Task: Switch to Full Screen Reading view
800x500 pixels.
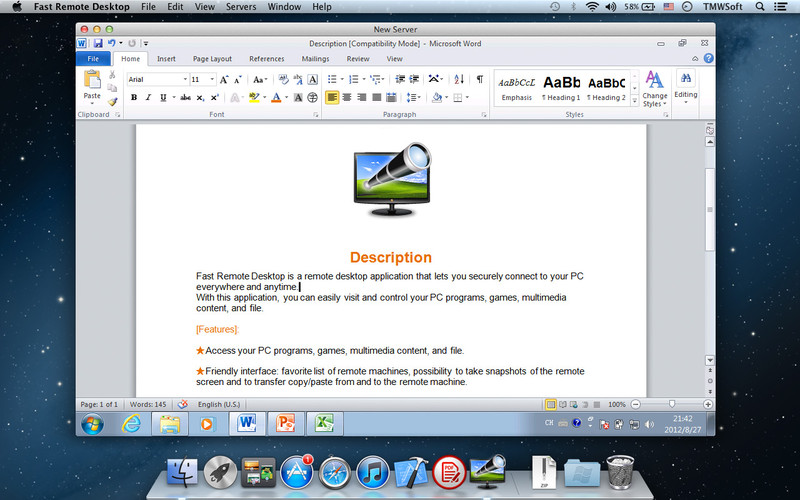Action: [x=562, y=405]
